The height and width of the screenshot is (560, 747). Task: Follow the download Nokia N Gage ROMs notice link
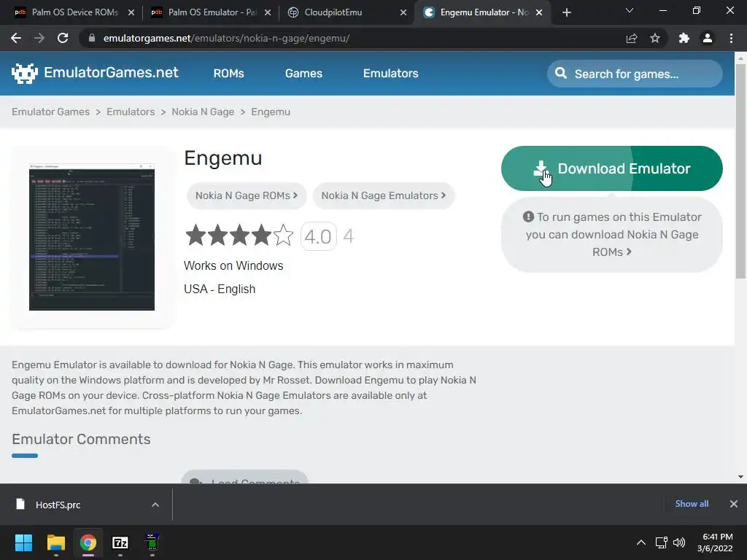[x=612, y=234]
